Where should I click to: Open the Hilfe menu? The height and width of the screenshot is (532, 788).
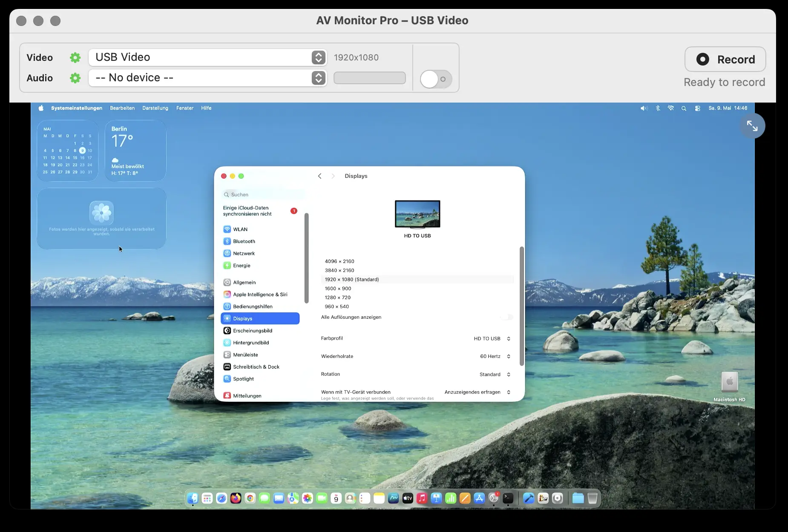pyautogui.click(x=206, y=108)
